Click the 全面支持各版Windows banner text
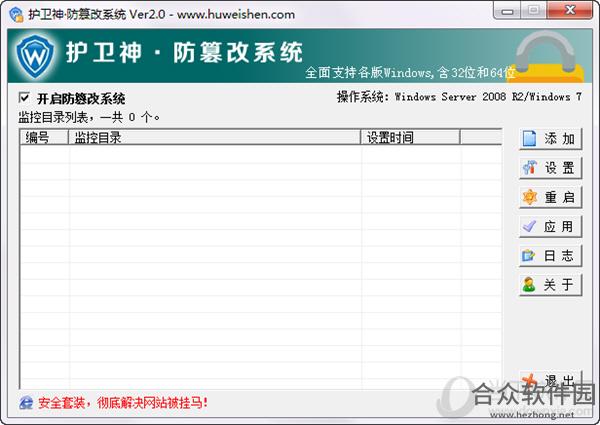 point(410,72)
